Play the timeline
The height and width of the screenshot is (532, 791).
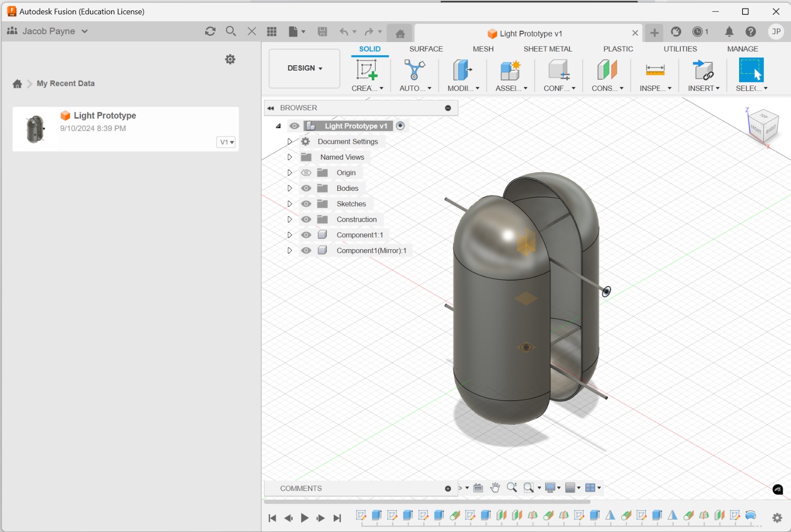[x=305, y=518]
